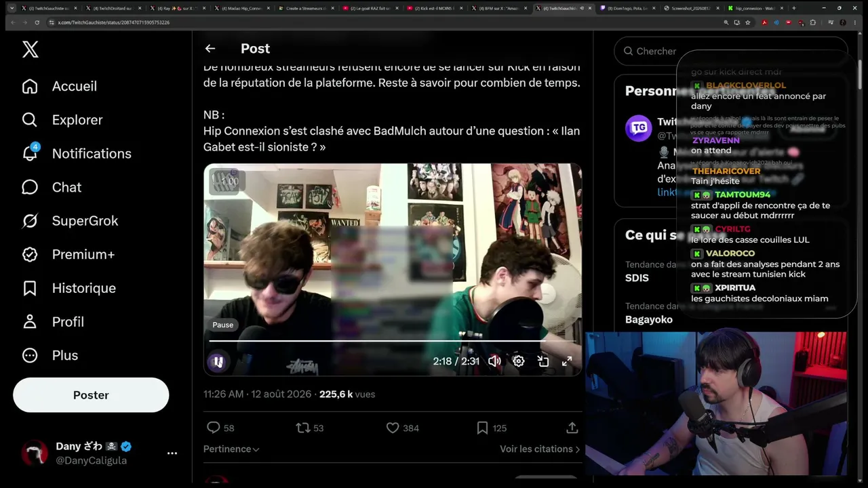Switch to the hip_connexion Kick tab
Image resolution: width=868 pixels, height=488 pixels.
click(x=754, y=8)
